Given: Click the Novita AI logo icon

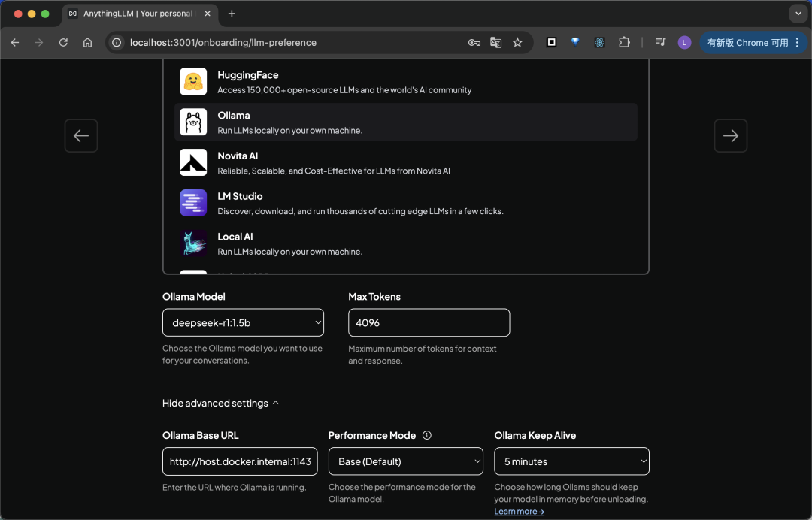Looking at the screenshot, I should (x=193, y=162).
